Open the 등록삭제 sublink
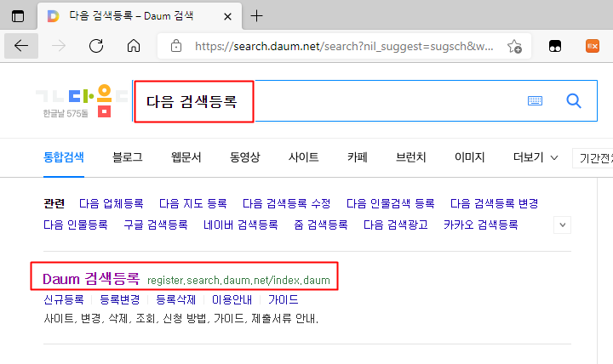 pos(175,299)
